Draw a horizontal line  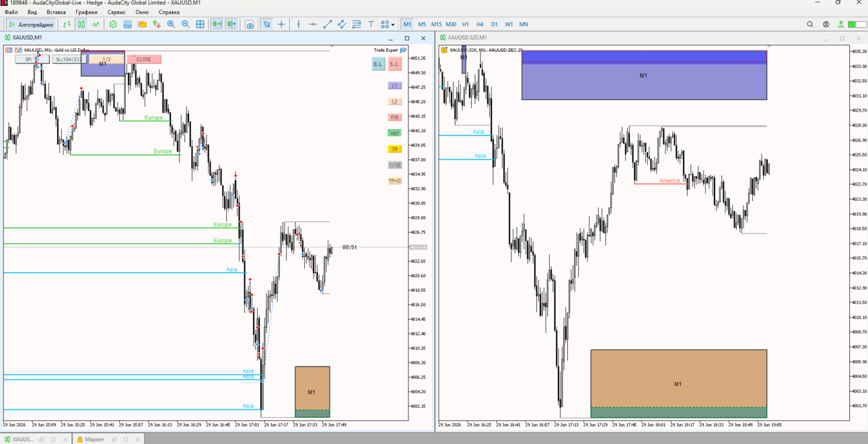[313, 24]
